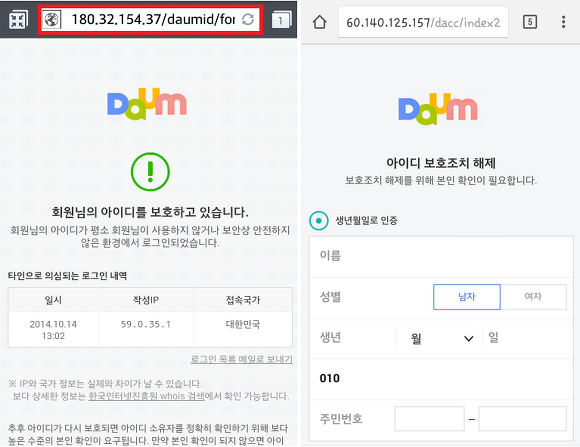Viewport: 580px width, 447px height.
Task: Focus first 주민번호 input box
Action: (x=429, y=419)
